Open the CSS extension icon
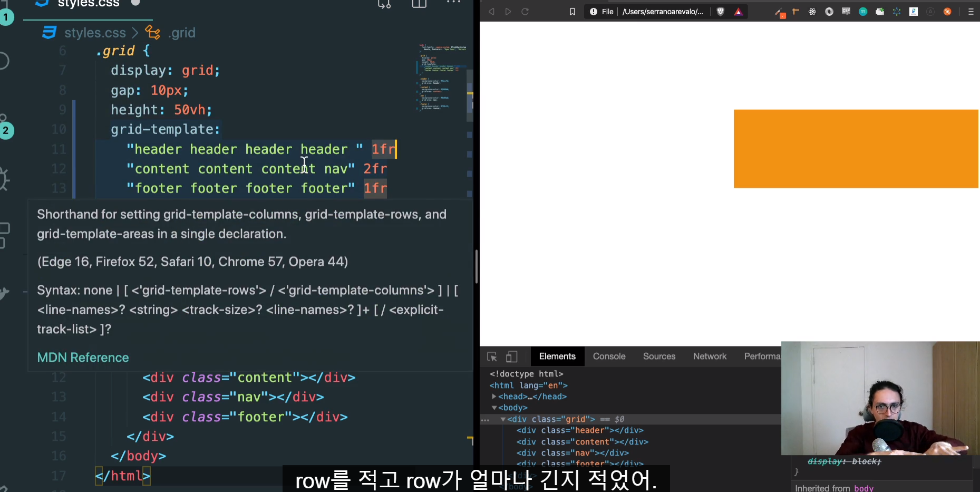The image size is (980, 492). pos(846,12)
